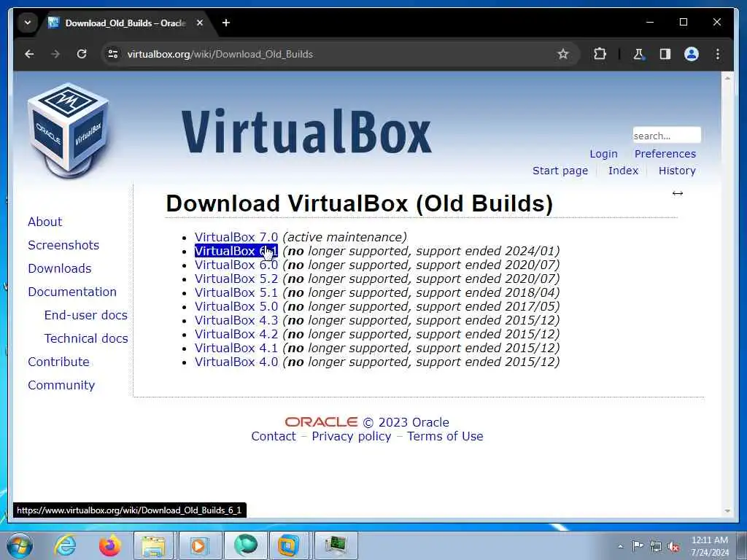Open the Login link
Image resolution: width=747 pixels, height=560 pixels.
click(603, 154)
